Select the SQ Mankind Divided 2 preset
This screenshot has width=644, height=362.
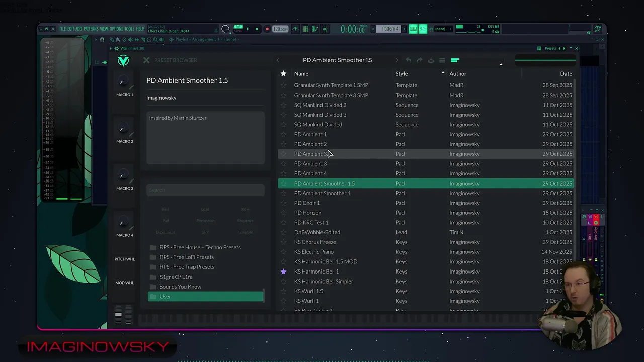point(426,105)
